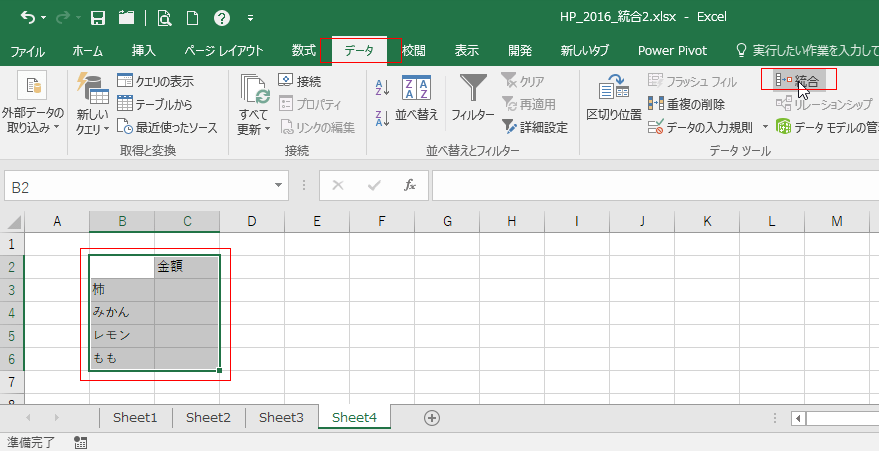Open the 外部データの取り込み dropdown
Viewport: 879px width, 451px height.
(x=32, y=120)
